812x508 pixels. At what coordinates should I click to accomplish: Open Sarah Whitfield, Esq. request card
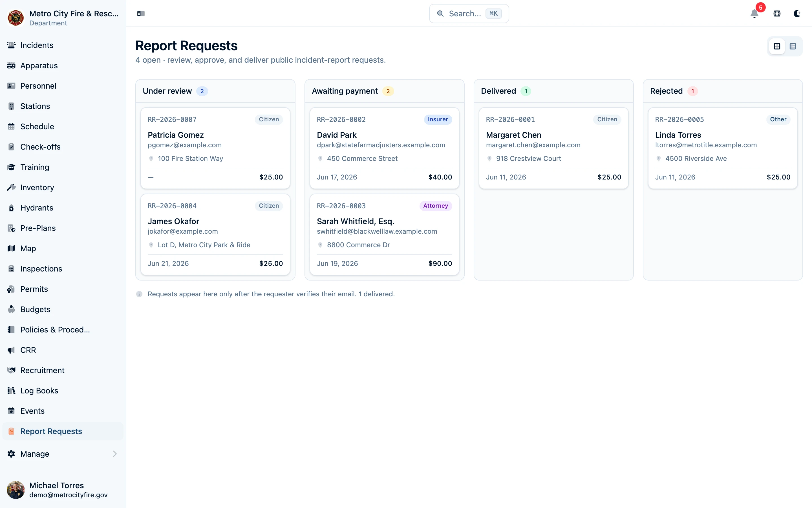[x=385, y=235]
